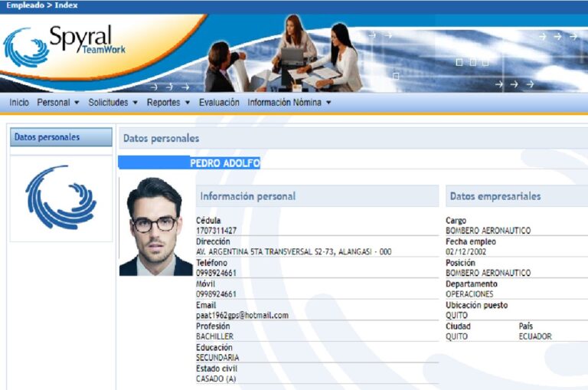This screenshot has width=588, height=390.
Task: Click the Información personal section header
Action: point(248,196)
